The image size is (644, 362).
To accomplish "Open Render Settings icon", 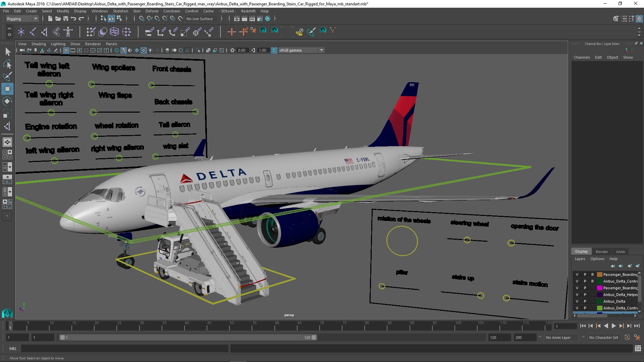I will [x=260, y=19].
